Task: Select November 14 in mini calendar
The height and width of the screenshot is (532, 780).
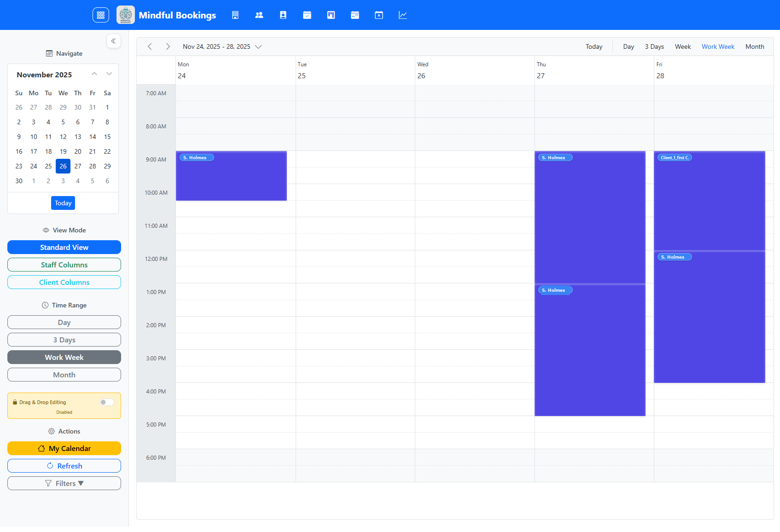Action: pyautogui.click(x=93, y=137)
